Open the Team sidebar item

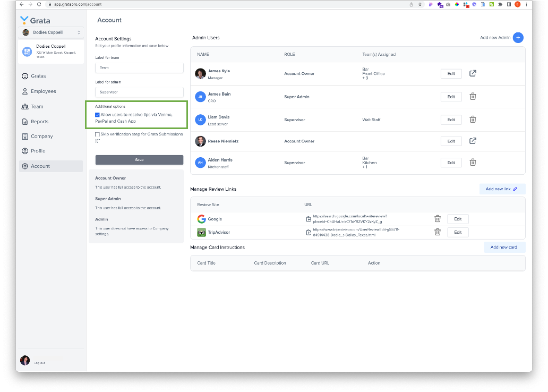point(32,107)
